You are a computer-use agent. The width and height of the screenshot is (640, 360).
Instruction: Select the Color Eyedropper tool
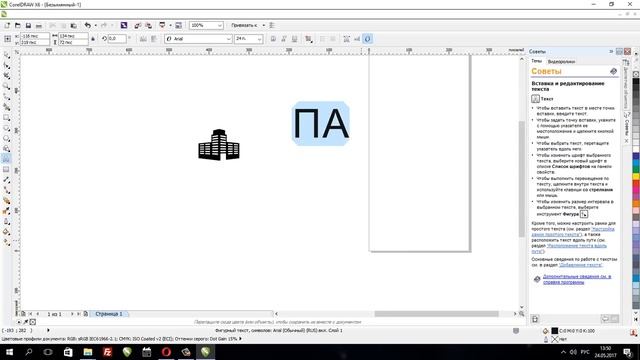coord(7,211)
